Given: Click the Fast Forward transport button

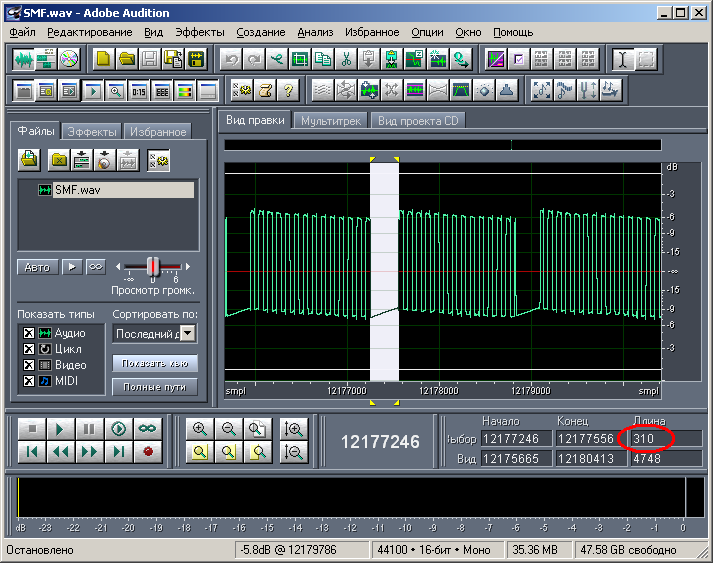Looking at the screenshot, I should (90, 452).
